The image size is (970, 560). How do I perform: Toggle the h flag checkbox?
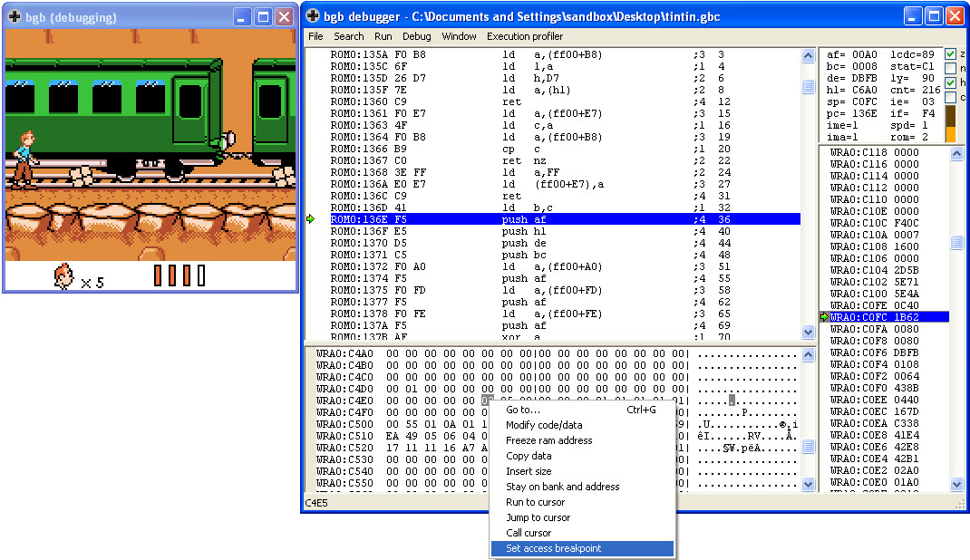pyautogui.click(x=950, y=82)
